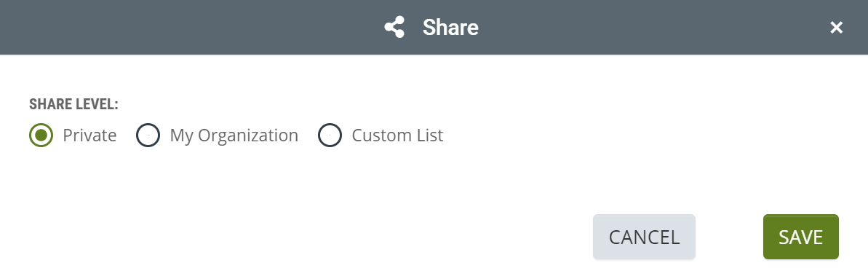Image resolution: width=868 pixels, height=279 pixels.
Task: Click the Private option label text
Action: [x=89, y=135]
